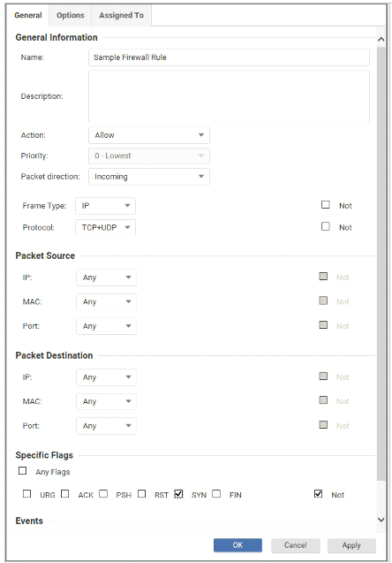392x563 pixels.
Task: Check the Not box beside Protocol
Action: (x=326, y=226)
